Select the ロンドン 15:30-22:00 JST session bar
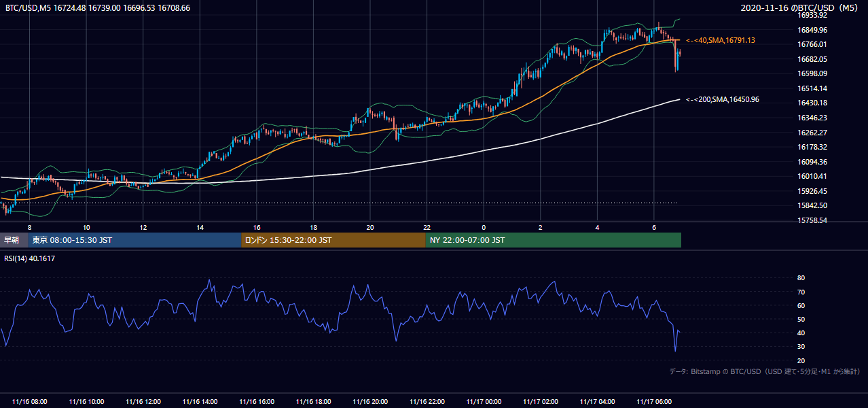The image size is (868, 408). click(x=333, y=240)
